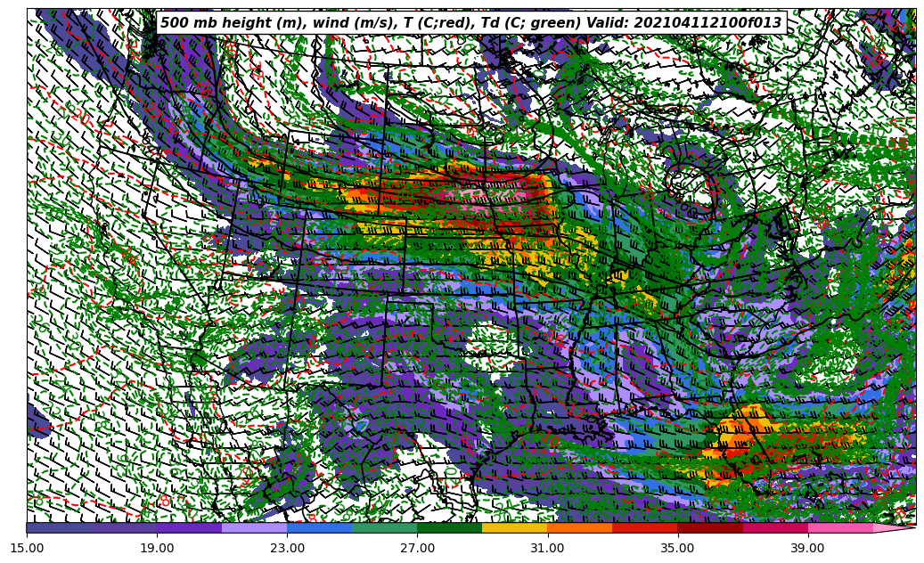Click the 27.00 colorbar tick label

pyautogui.click(x=418, y=548)
